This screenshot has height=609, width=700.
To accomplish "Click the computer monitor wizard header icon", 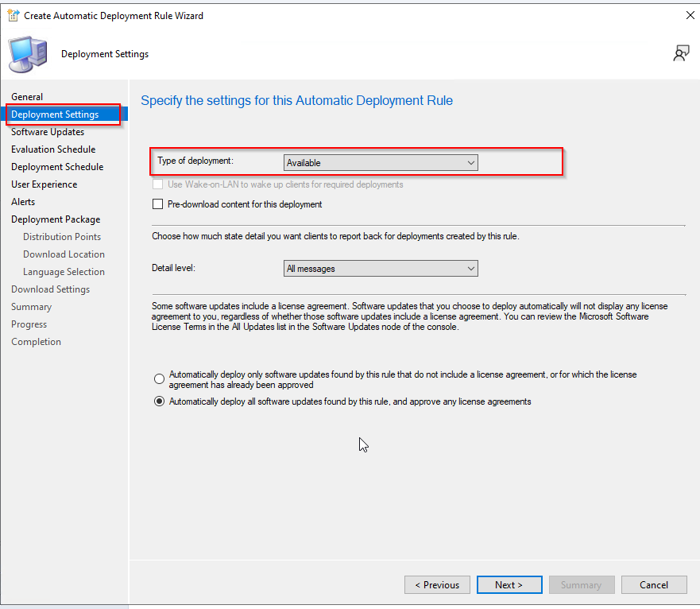I will coord(28,54).
